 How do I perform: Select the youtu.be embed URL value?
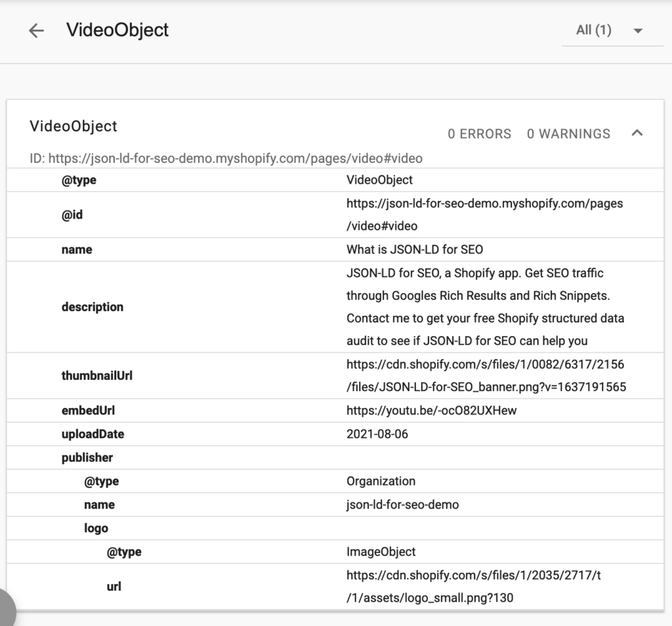click(x=432, y=411)
